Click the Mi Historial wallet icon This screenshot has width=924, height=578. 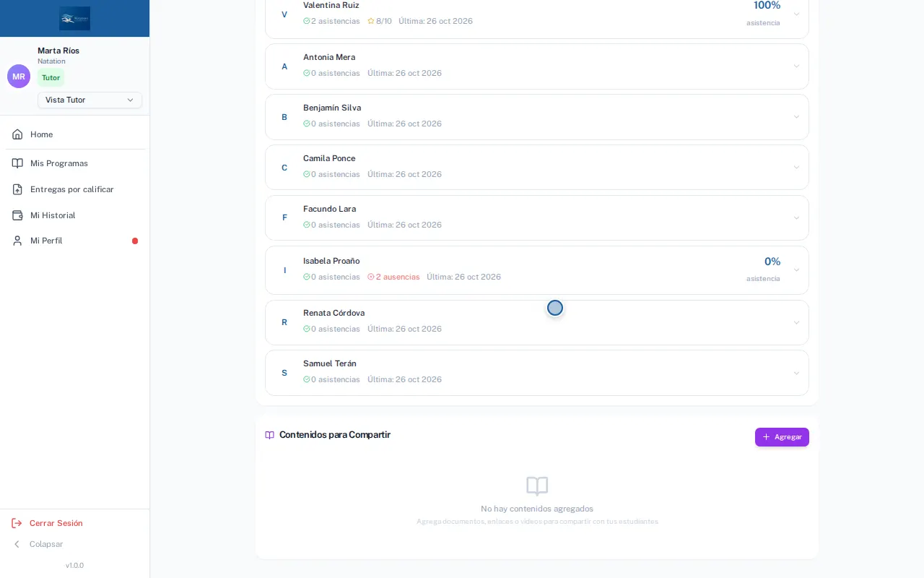(17, 215)
